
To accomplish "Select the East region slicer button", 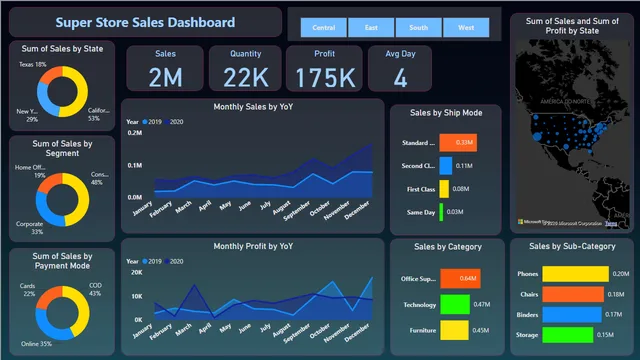I will (371, 27).
